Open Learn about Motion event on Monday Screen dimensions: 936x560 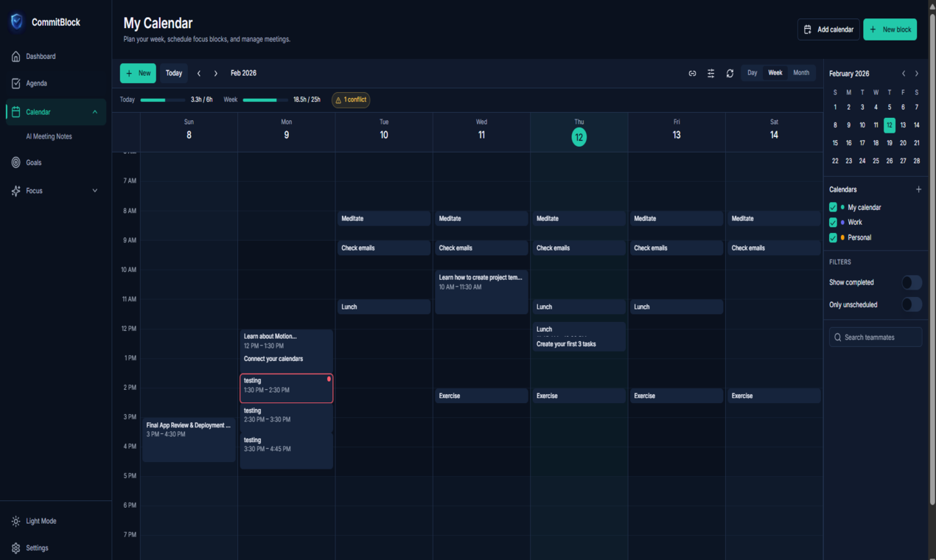click(286, 340)
